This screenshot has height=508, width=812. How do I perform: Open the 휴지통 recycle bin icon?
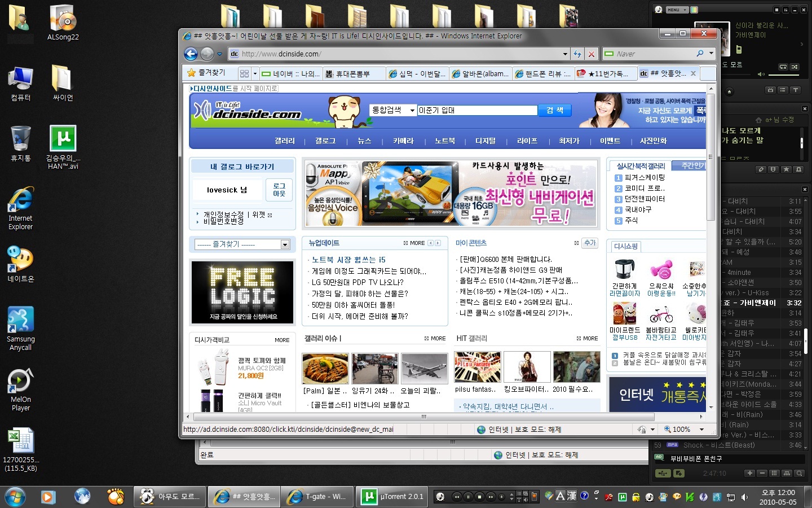pyautogui.click(x=21, y=143)
